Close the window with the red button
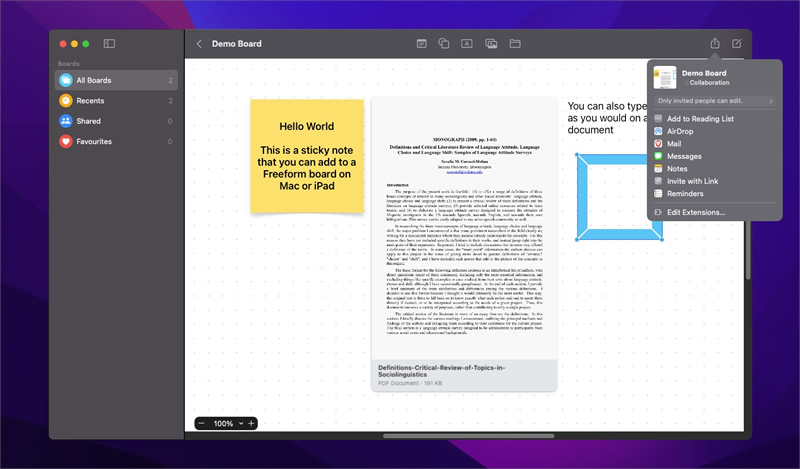The image size is (800, 469). (63, 44)
